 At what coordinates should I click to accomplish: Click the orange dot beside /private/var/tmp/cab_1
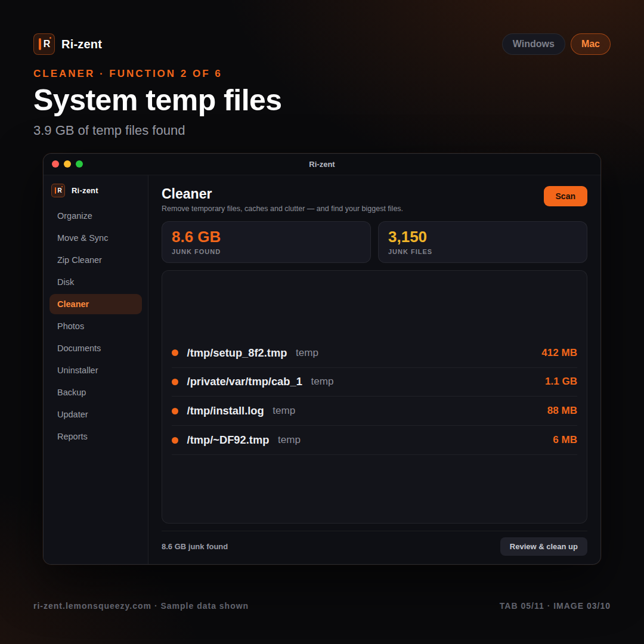tap(175, 382)
